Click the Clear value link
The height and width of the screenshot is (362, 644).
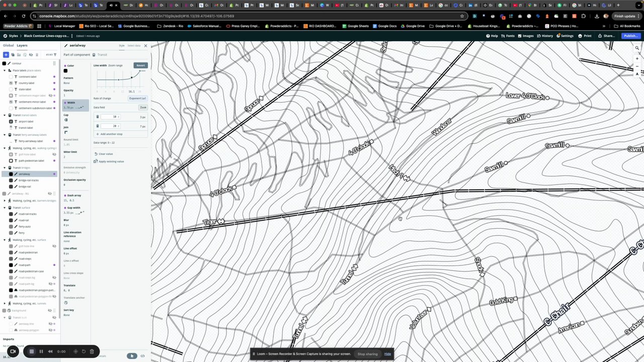tap(104, 154)
